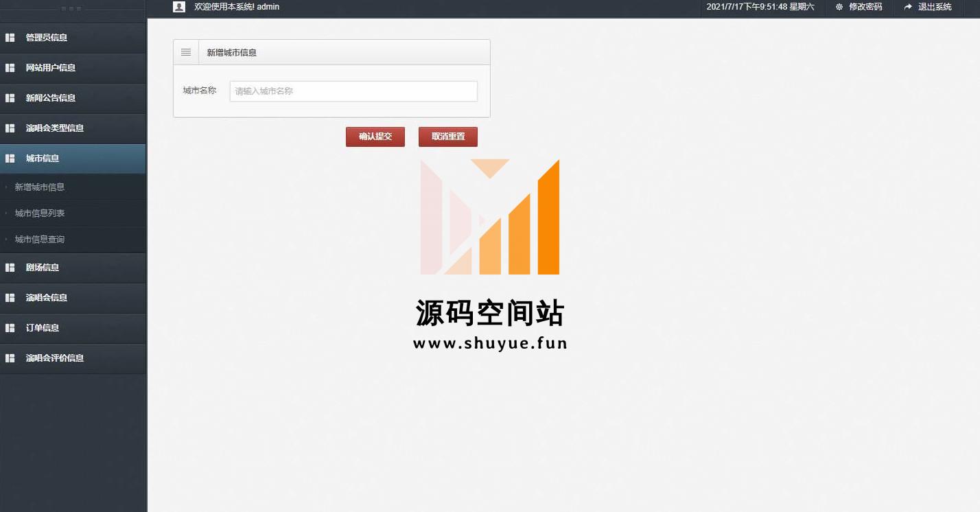Click the icon beside 网站用户信息

(10, 68)
